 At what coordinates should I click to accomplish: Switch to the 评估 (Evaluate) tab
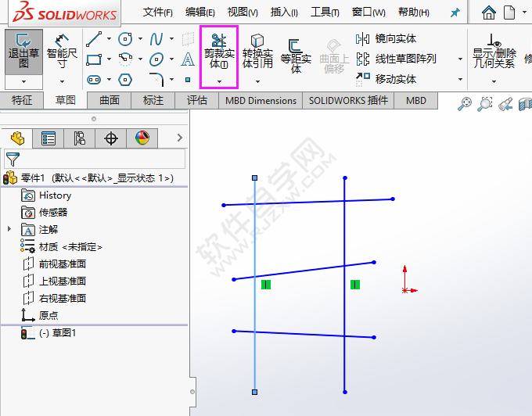(197, 100)
